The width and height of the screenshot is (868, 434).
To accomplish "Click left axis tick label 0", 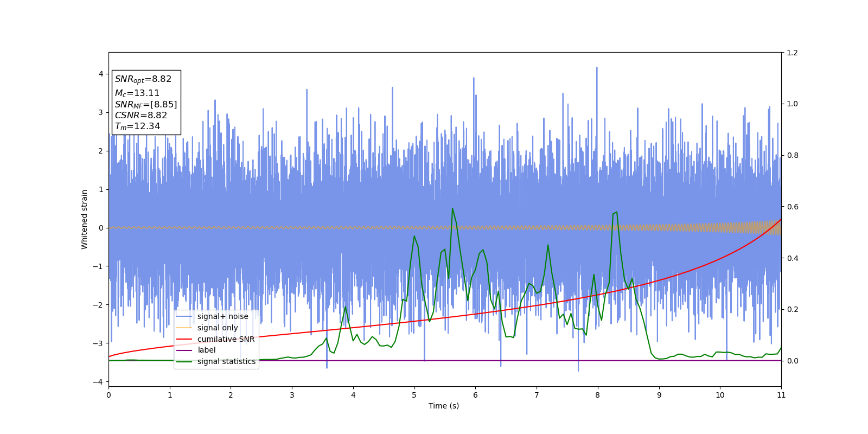I will click(x=101, y=228).
